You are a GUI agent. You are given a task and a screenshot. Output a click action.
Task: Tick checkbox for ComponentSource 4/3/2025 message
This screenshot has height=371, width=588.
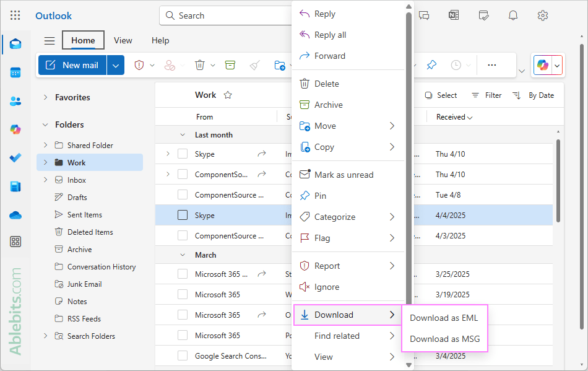183,235
